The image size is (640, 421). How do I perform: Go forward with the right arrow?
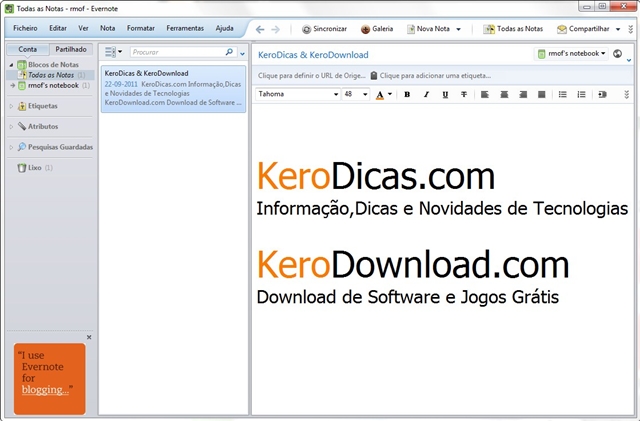tap(276, 29)
